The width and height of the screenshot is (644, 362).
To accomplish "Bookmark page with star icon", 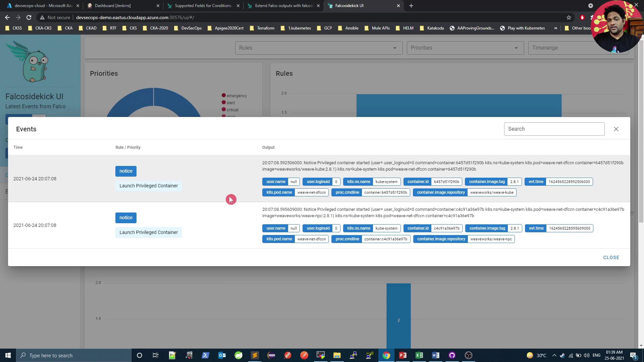I will 569,17.
